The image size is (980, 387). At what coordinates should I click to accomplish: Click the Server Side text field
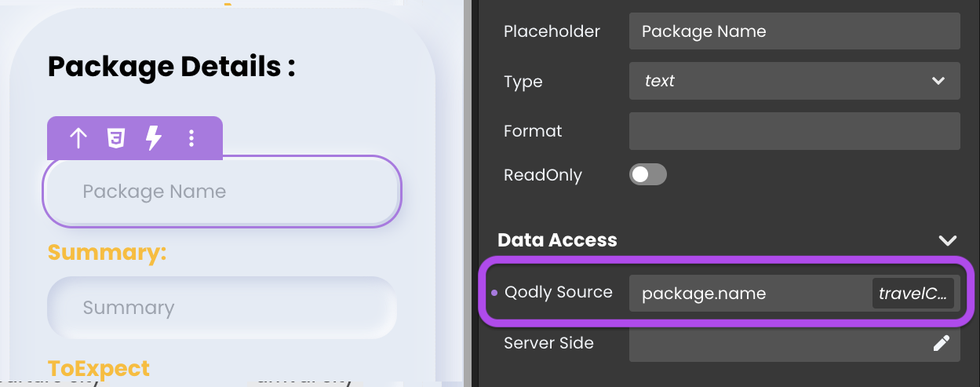coord(795,343)
